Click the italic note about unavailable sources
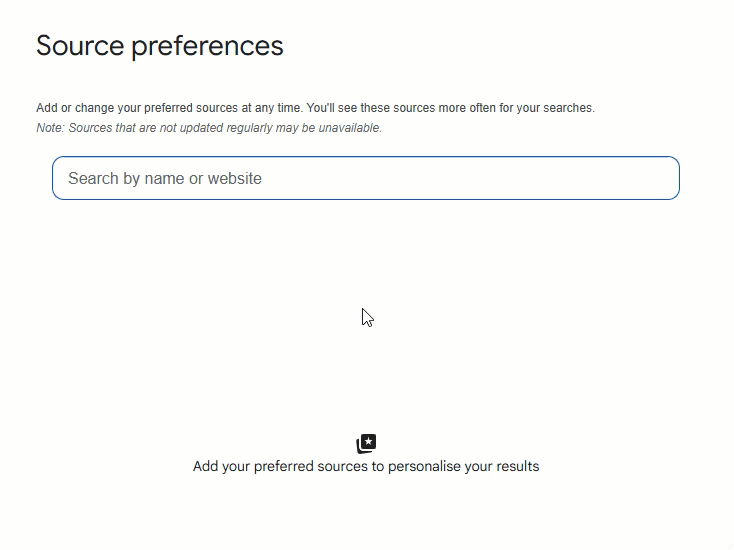 pos(209,128)
